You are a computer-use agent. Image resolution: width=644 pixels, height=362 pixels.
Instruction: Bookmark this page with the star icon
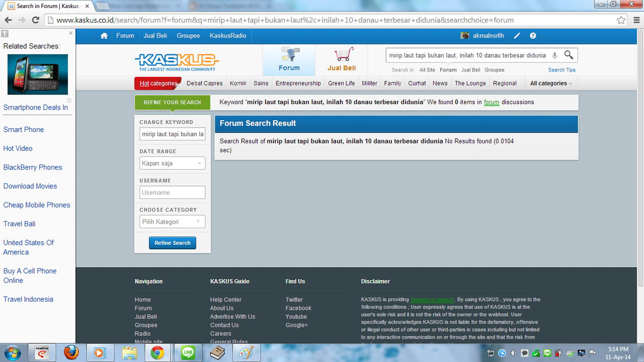point(621,20)
